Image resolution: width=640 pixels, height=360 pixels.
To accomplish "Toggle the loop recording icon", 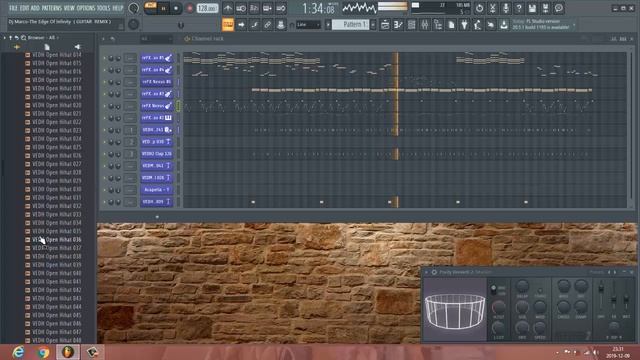I will pos(281,8).
